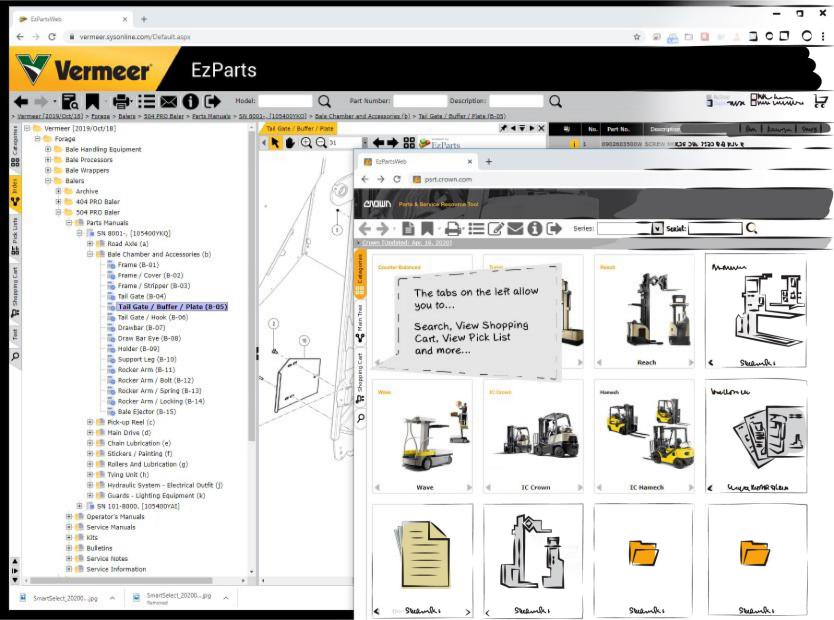The width and height of the screenshot is (834, 620).
Task: Reload the Crown browser page
Action: (397, 179)
